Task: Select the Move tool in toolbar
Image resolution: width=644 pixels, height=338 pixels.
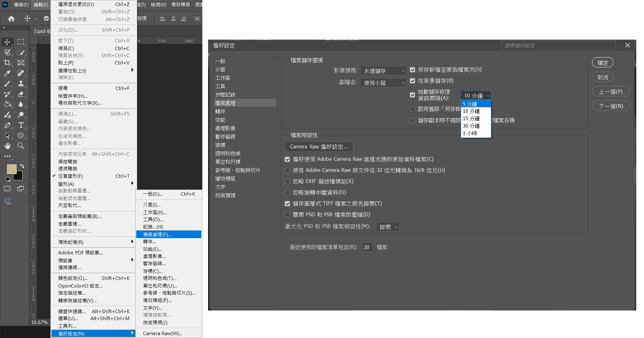Action: click(7, 42)
